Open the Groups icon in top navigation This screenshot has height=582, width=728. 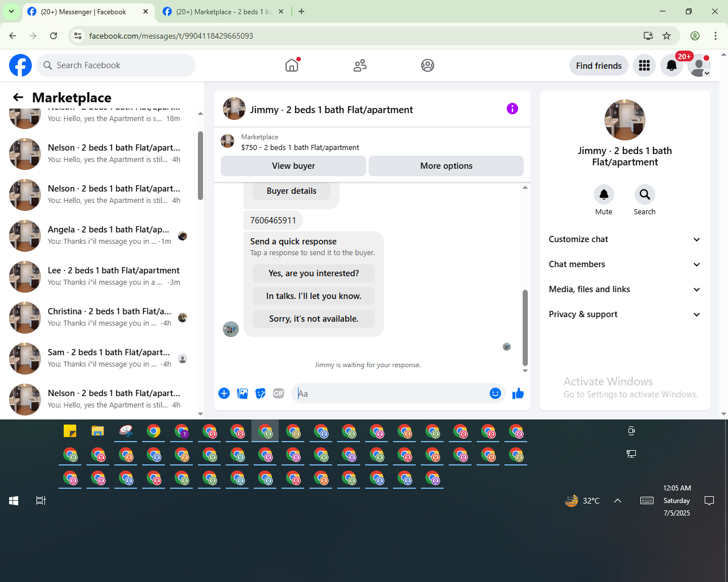(428, 65)
